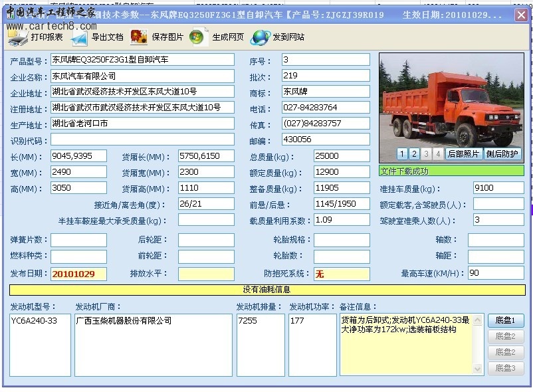Screen dimensions: 533x392
Task: Click the 接近角/离去角 field 26/21
Action: [206, 204]
